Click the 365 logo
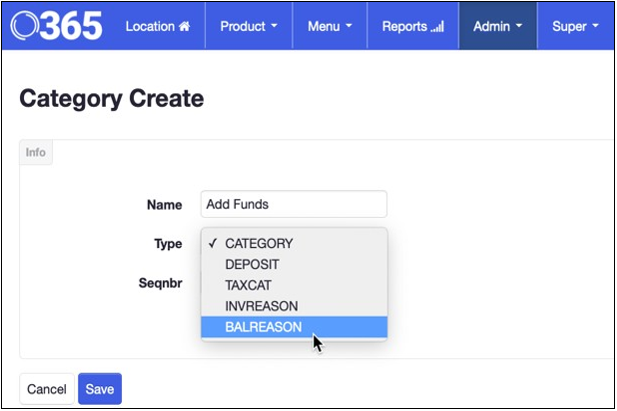 pyautogui.click(x=57, y=26)
